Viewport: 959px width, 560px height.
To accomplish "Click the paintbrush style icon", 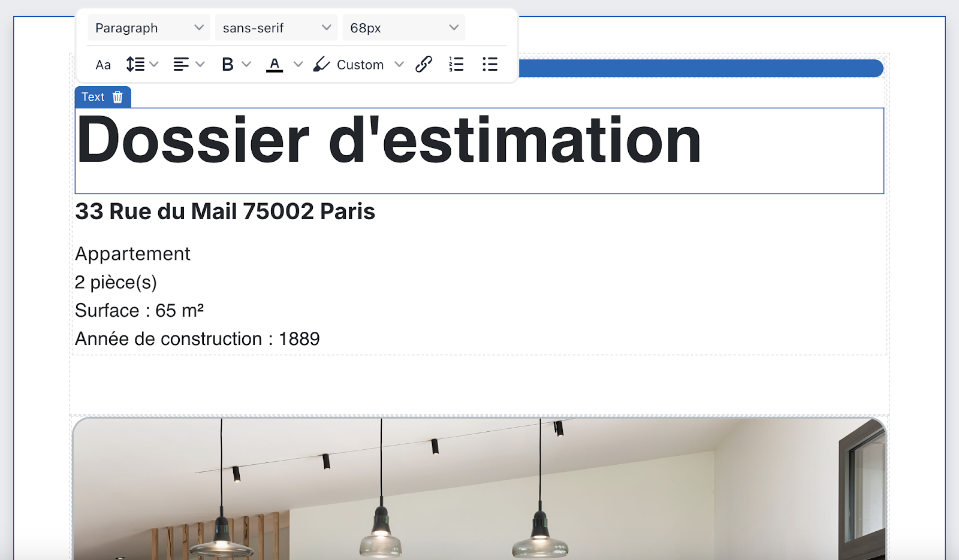I will pos(321,64).
